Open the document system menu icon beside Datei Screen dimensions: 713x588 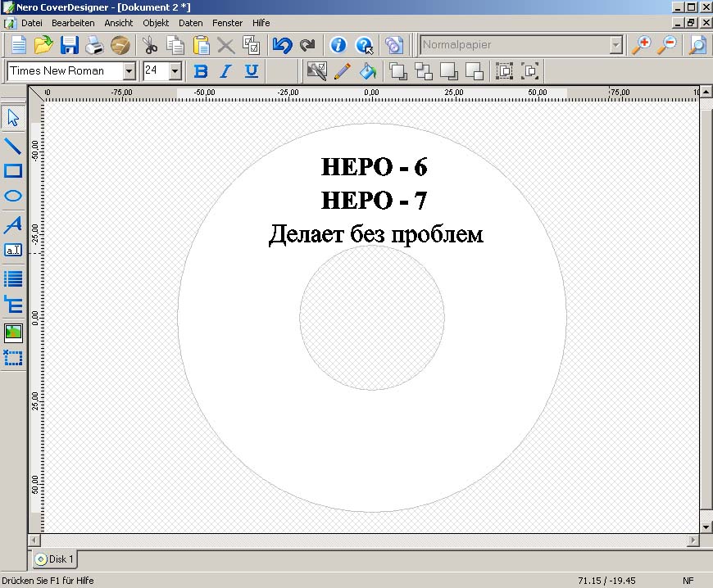[9, 23]
